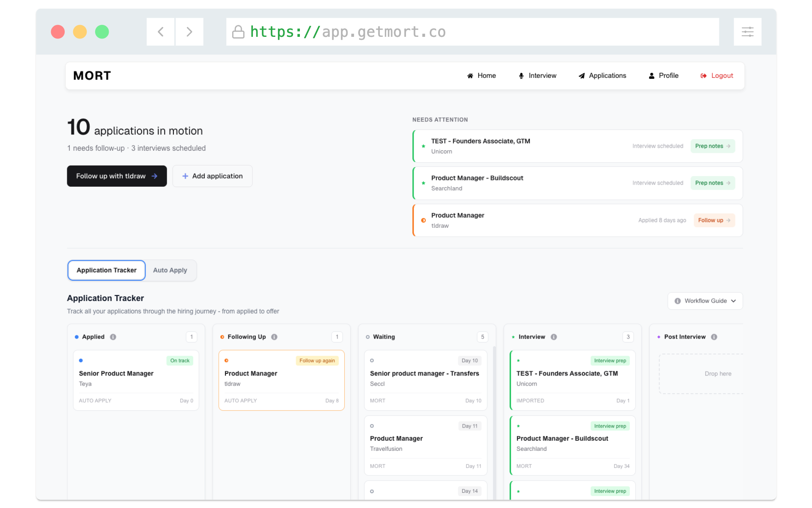Expand the Workflow Guide dropdown
The image size is (812, 508).
point(705,301)
